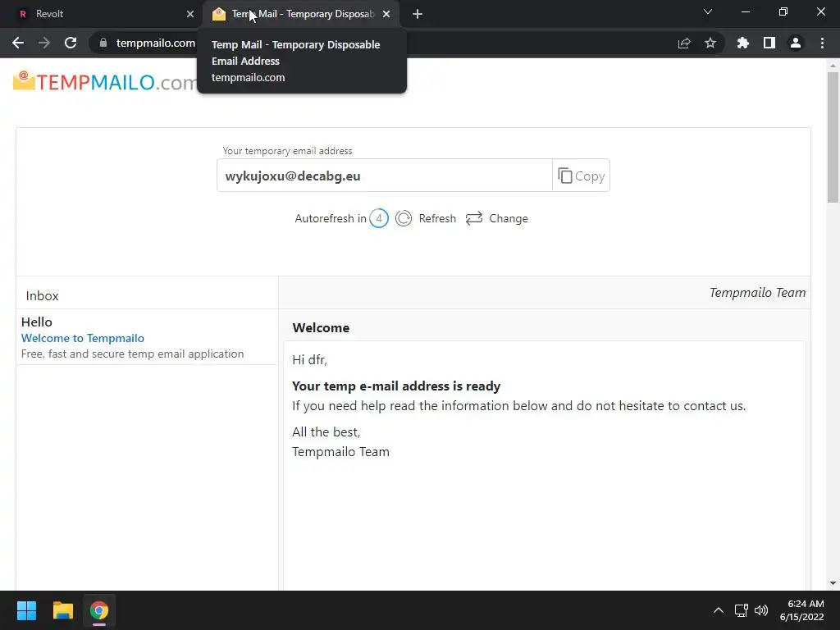
Task: Select the Hello sender line in inbox
Action: pyautogui.click(x=36, y=322)
